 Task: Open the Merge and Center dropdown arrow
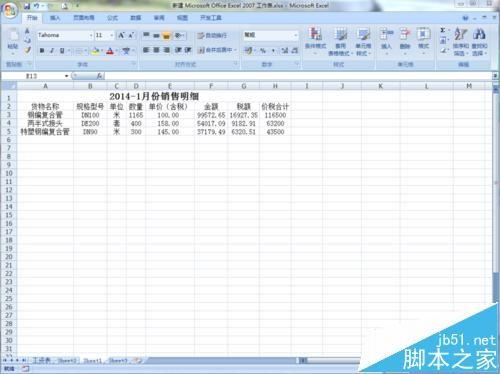(235, 50)
